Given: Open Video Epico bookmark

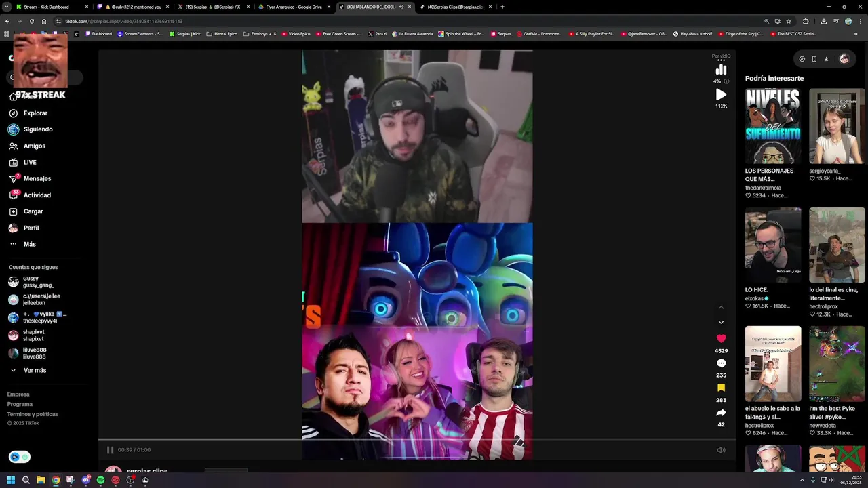Looking at the screenshot, I should [x=296, y=33].
